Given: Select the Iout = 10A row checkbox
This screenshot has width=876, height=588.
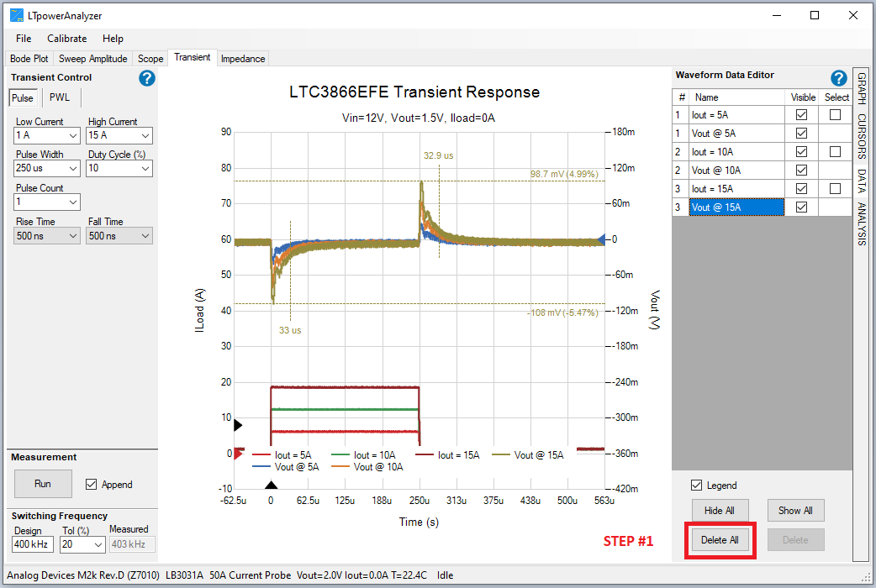Looking at the screenshot, I should [835, 152].
